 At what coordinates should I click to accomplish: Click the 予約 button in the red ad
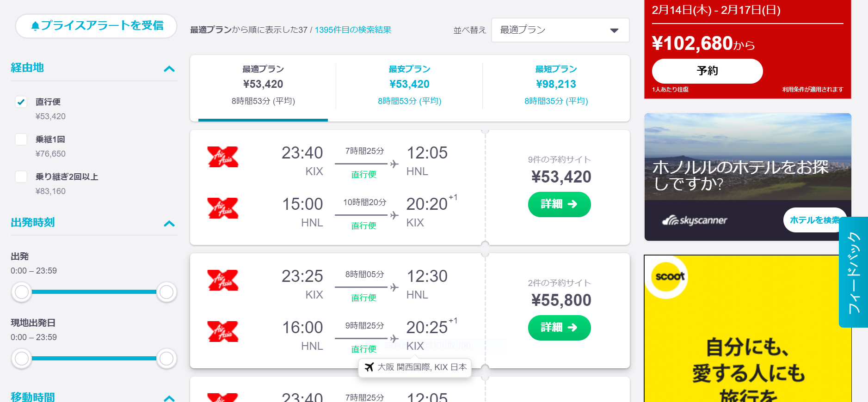[x=707, y=71]
